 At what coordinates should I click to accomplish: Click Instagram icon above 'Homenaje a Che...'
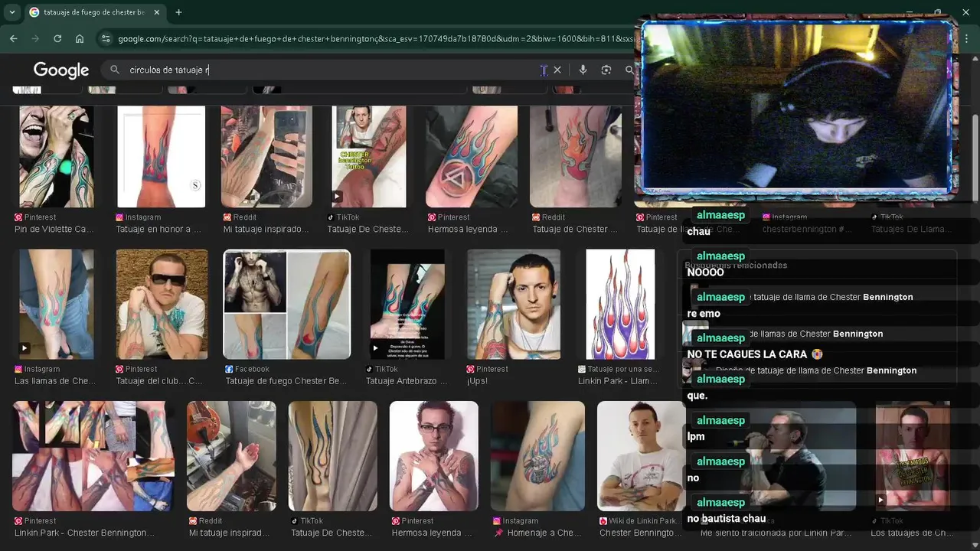point(498,521)
